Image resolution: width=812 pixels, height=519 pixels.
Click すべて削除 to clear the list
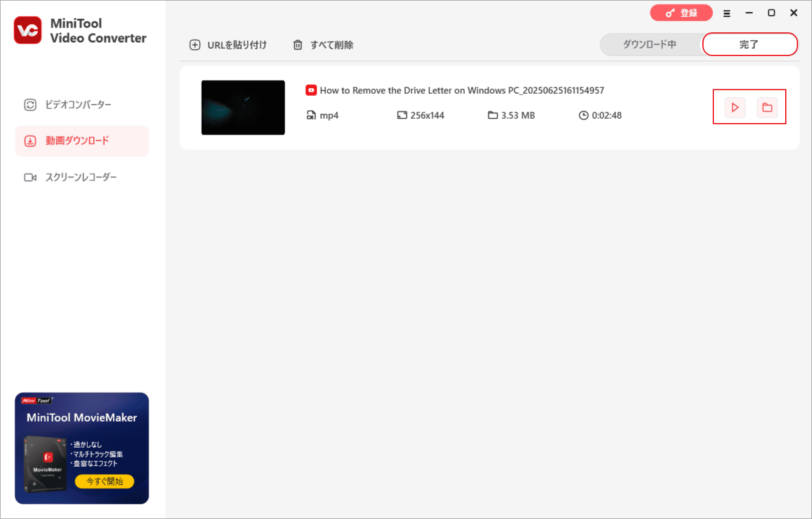[323, 44]
